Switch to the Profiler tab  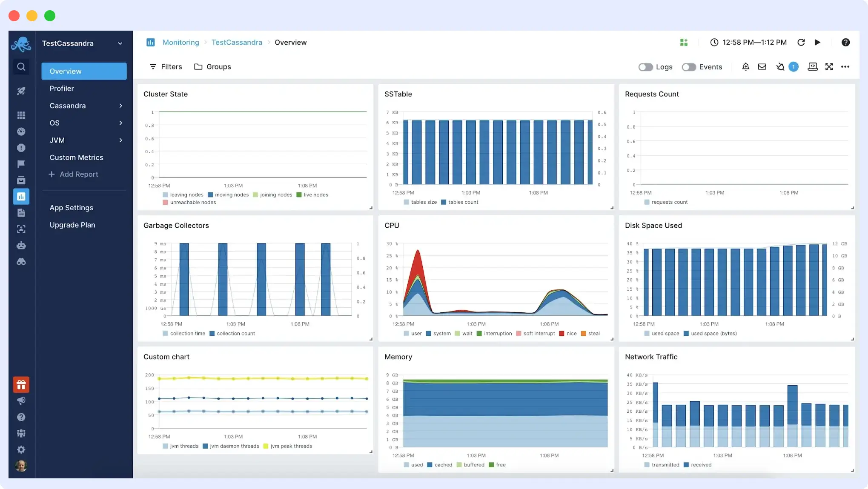[62, 88]
